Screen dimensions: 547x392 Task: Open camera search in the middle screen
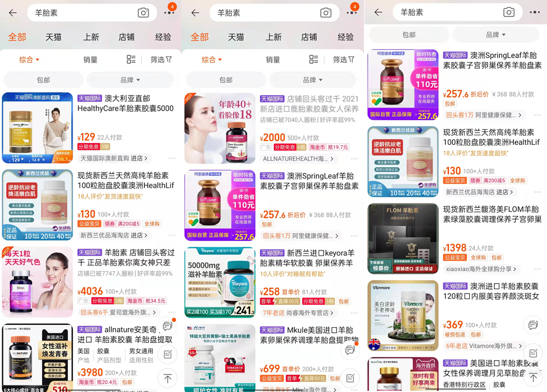pos(326,13)
